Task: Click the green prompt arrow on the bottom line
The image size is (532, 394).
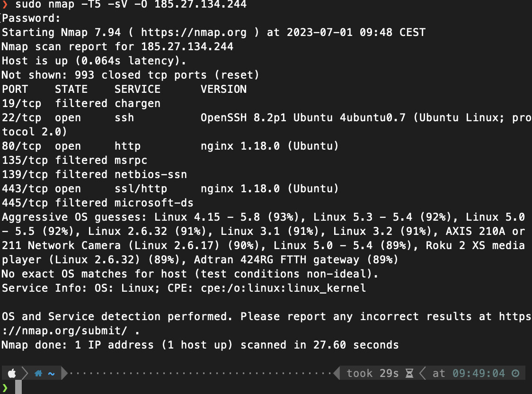Action: [x=5, y=387]
